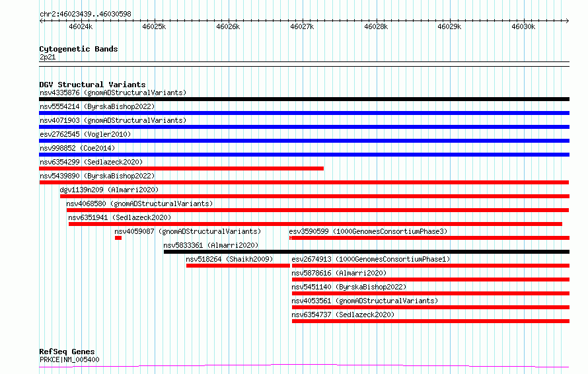The width and height of the screenshot is (588, 374).
Task: Click the nsv4068580 gnomADStructuralVariants label
Action: (x=139, y=204)
